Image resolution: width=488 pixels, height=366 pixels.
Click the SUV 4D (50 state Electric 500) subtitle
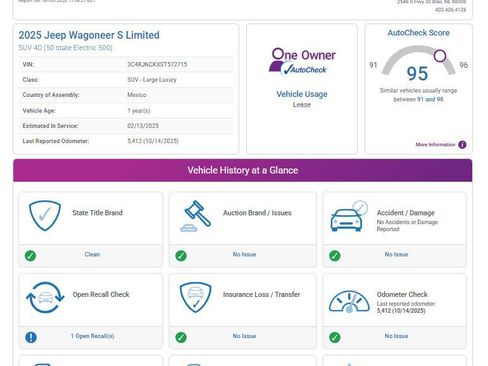(x=65, y=48)
